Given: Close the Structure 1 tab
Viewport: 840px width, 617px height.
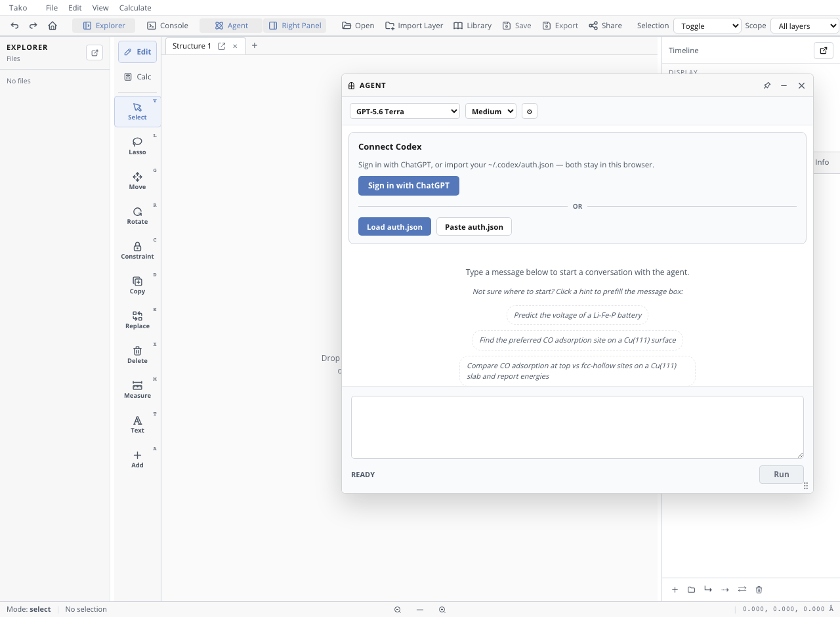Looking at the screenshot, I should 235,46.
